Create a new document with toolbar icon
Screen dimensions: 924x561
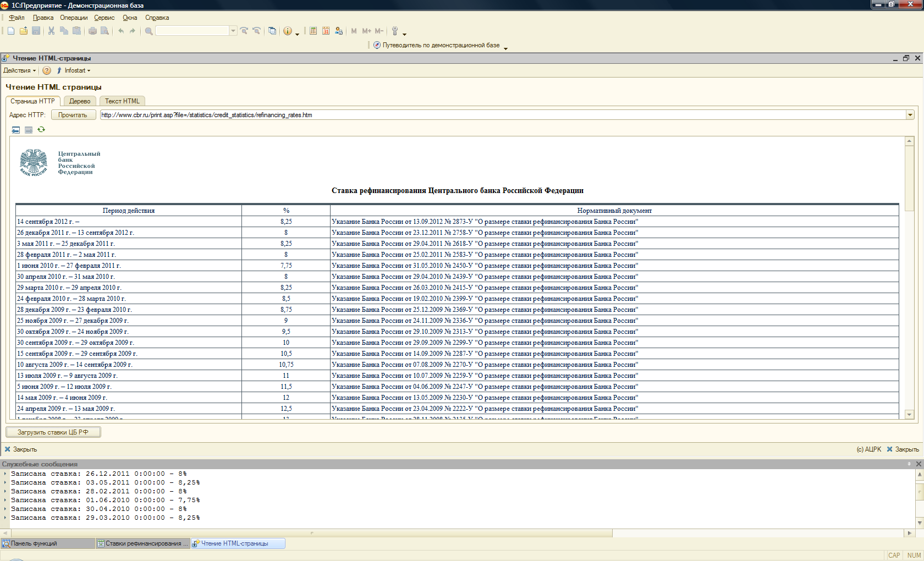11,31
